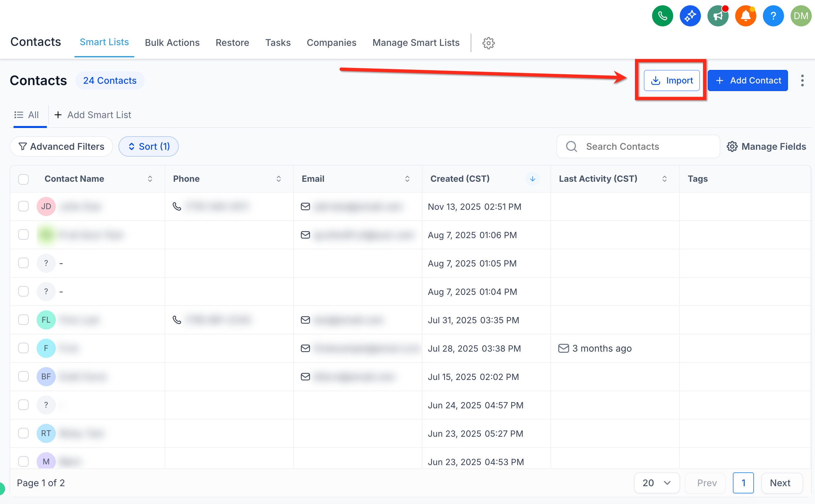Click the page 1 pagination button
This screenshot has width=815, height=504.
(743, 482)
